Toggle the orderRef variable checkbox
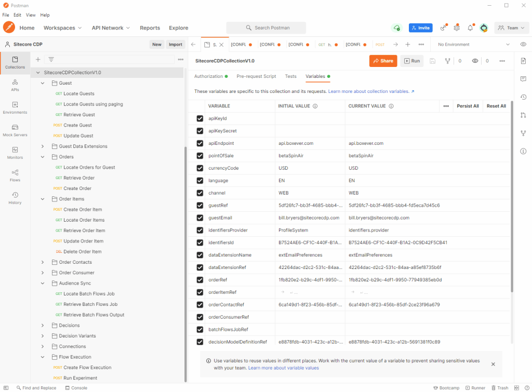Image resolution: width=532 pixels, height=392 pixels. click(200, 280)
